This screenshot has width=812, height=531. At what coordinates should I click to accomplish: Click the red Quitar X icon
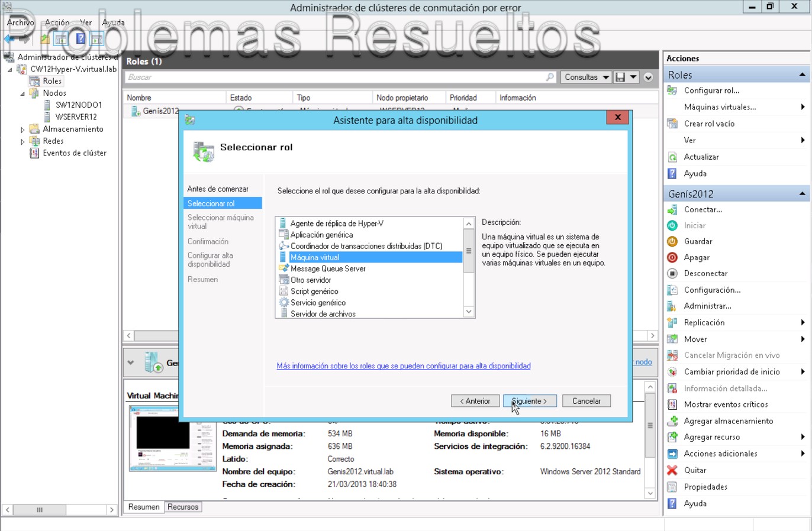pyautogui.click(x=672, y=470)
